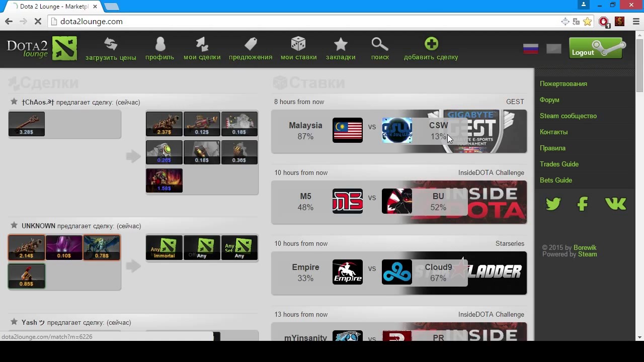644x362 pixels.
Task: Open the Facebook icon in sidebar
Action: pos(583,204)
